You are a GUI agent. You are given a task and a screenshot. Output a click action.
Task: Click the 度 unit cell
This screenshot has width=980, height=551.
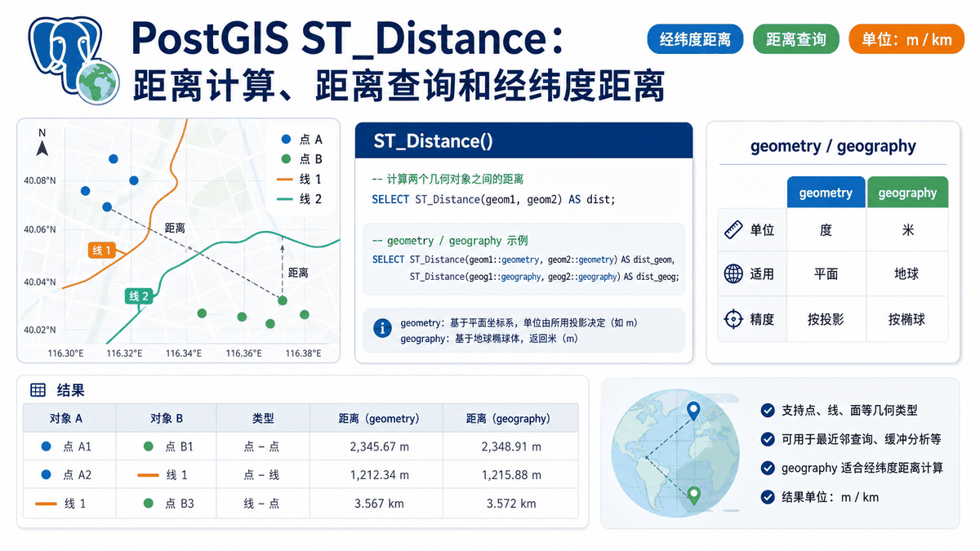[826, 231]
